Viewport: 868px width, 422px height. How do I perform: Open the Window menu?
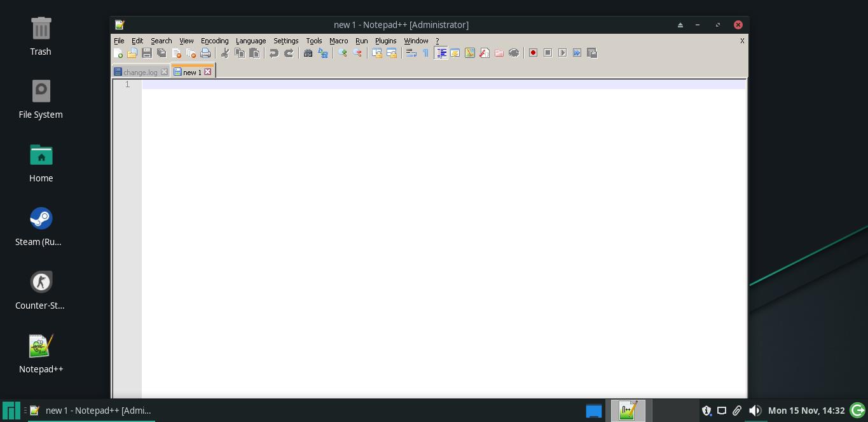tap(417, 41)
